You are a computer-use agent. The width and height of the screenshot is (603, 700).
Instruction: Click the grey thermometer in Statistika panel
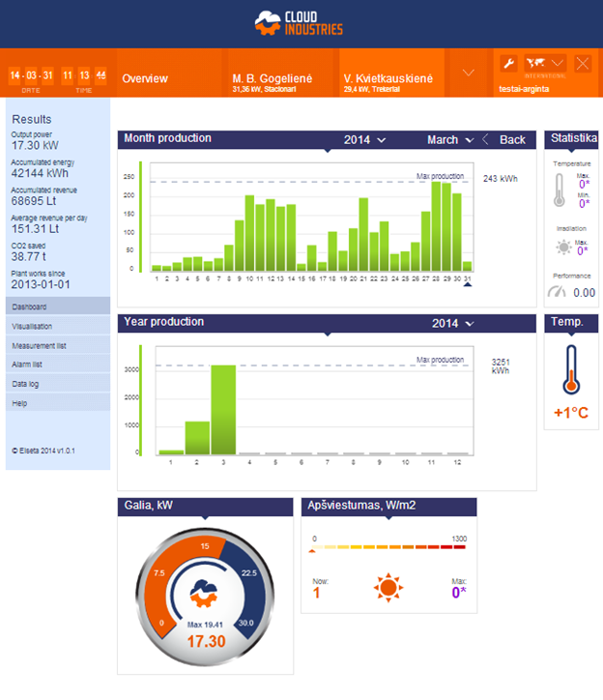click(x=559, y=190)
